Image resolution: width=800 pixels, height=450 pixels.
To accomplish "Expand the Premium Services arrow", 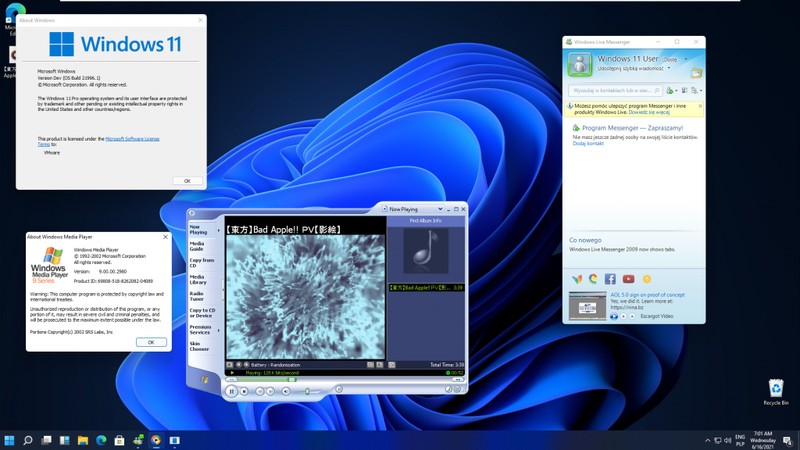I will tap(219, 331).
